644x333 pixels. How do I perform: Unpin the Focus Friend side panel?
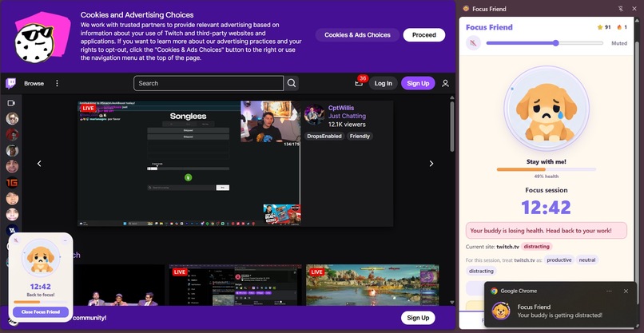pos(621,9)
